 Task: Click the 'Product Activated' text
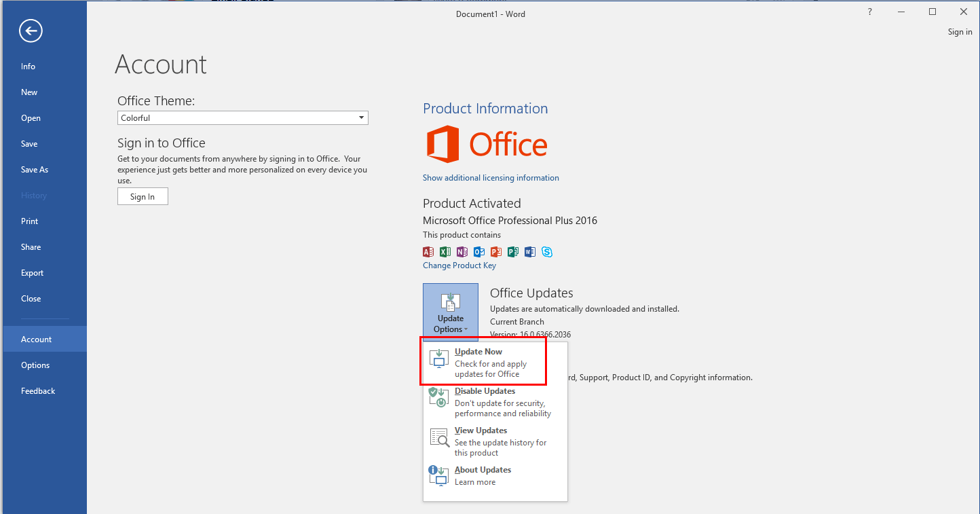click(x=472, y=204)
